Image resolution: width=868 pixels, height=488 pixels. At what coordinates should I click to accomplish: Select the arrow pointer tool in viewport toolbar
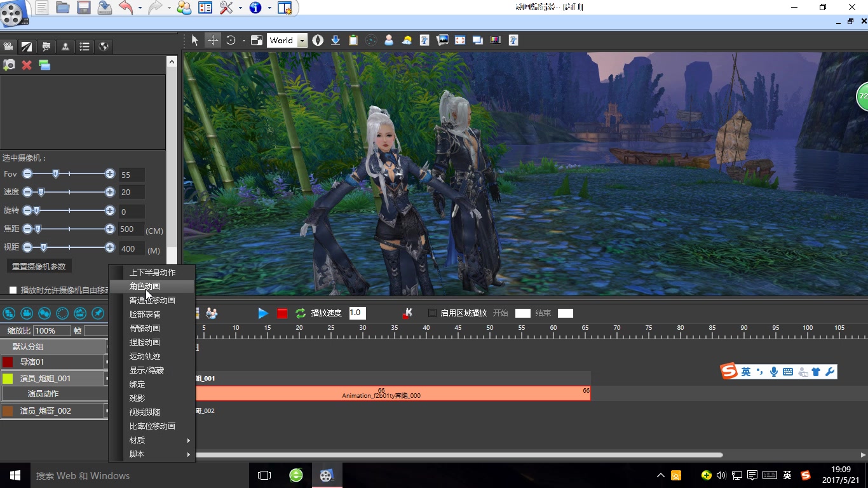pyautogui.click(x=195, y=40)
